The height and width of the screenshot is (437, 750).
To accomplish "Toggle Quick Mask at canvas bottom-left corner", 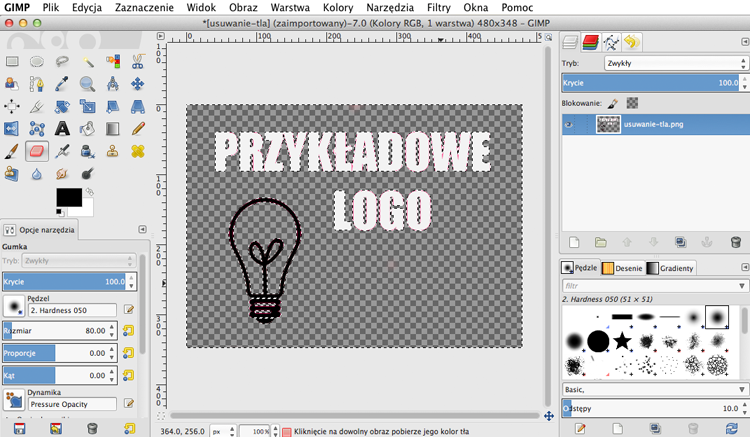I will pos(161,416).
